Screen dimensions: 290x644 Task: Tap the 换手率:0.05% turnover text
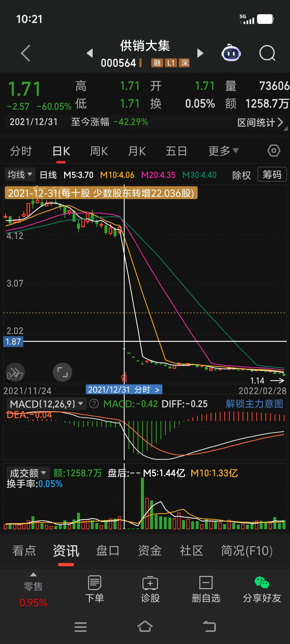[x=35, y=484]
